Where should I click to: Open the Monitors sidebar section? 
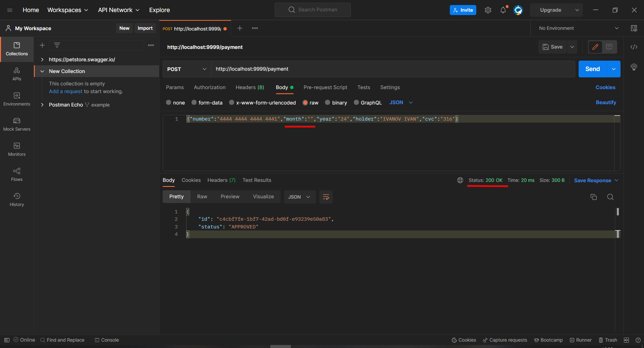point(17,149)
